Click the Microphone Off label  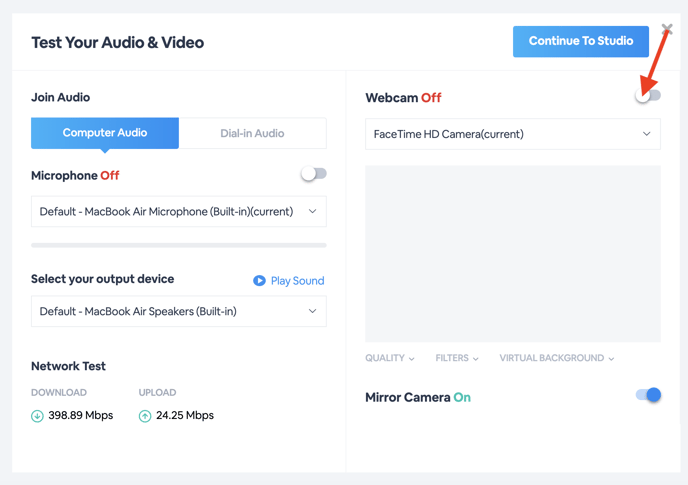point(75,176)
